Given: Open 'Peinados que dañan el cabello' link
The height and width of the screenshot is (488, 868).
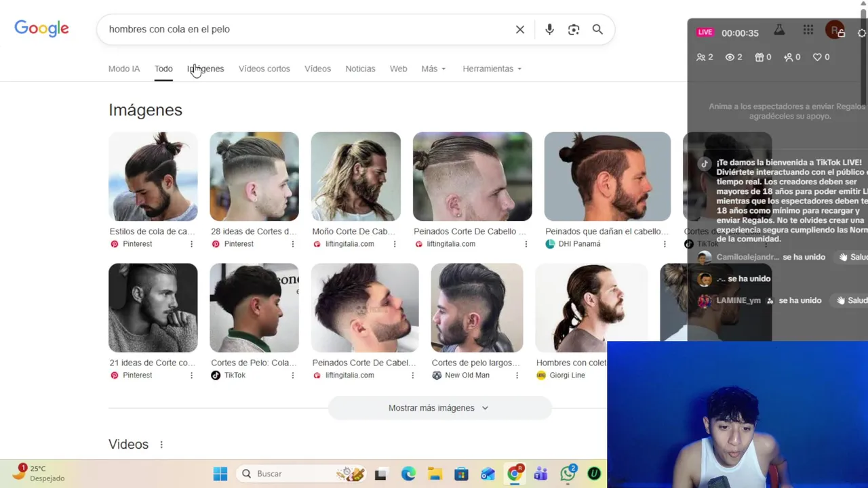Looking at the screenshot, I should (607, 231).
